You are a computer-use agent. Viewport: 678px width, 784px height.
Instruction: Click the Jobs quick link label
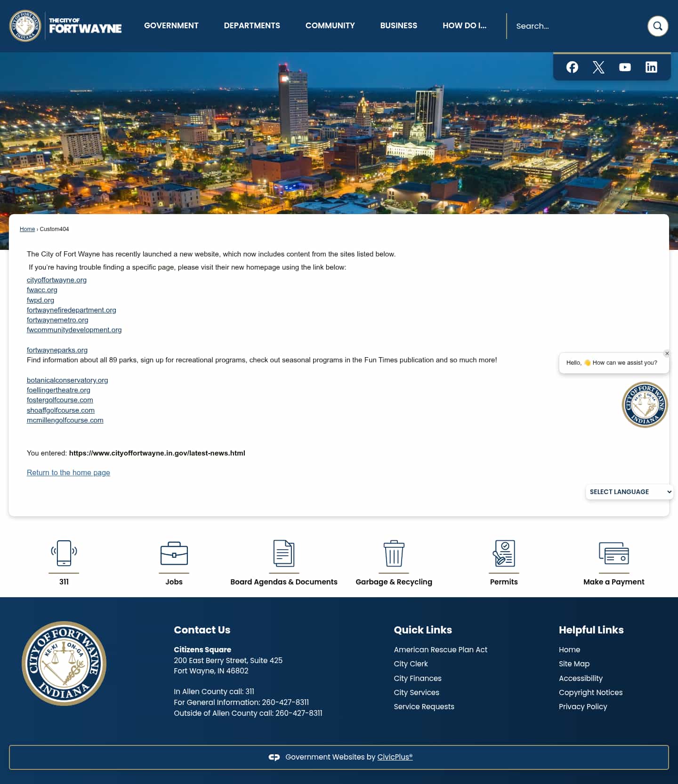point(174,582)
